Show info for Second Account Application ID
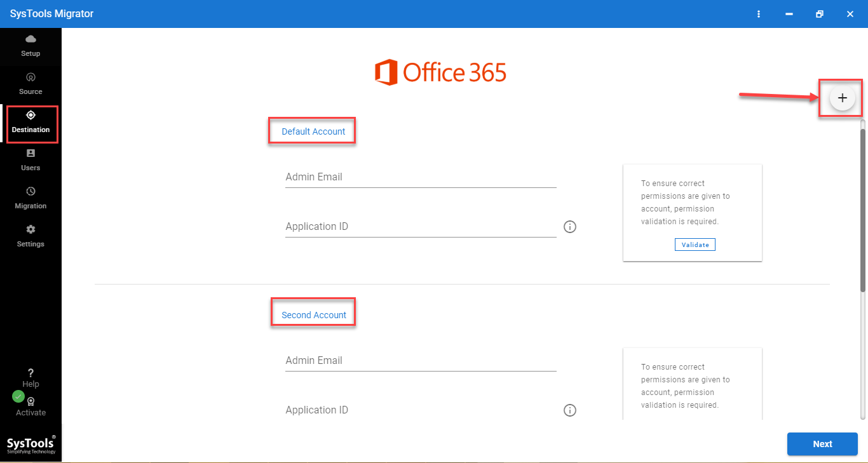 click(x=570, y=410)
